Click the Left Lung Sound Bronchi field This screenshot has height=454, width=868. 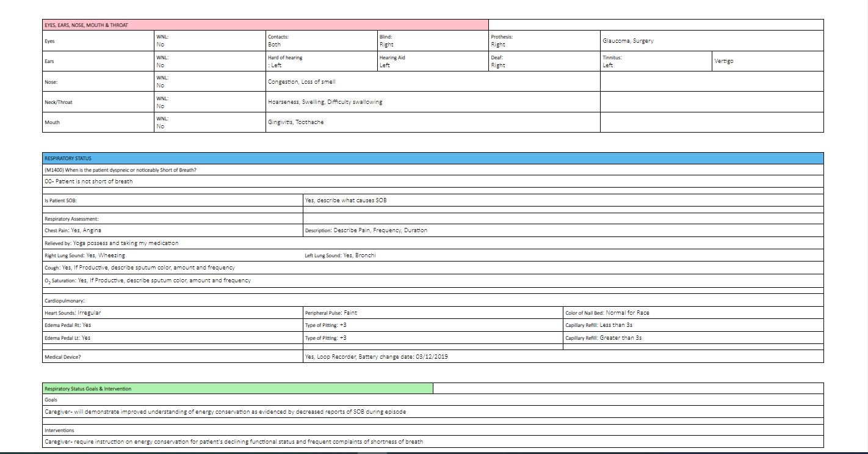[341, 255]
